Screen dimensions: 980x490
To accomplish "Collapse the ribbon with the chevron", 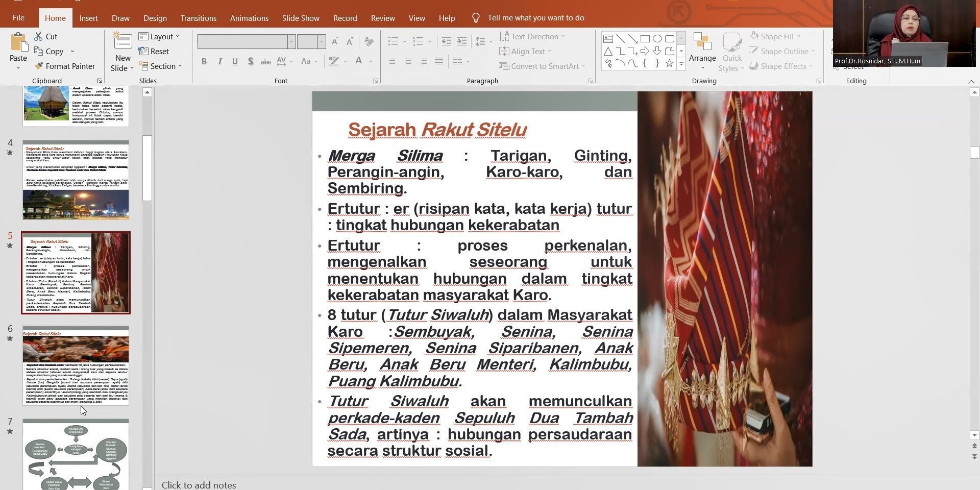I will [971, 82].
